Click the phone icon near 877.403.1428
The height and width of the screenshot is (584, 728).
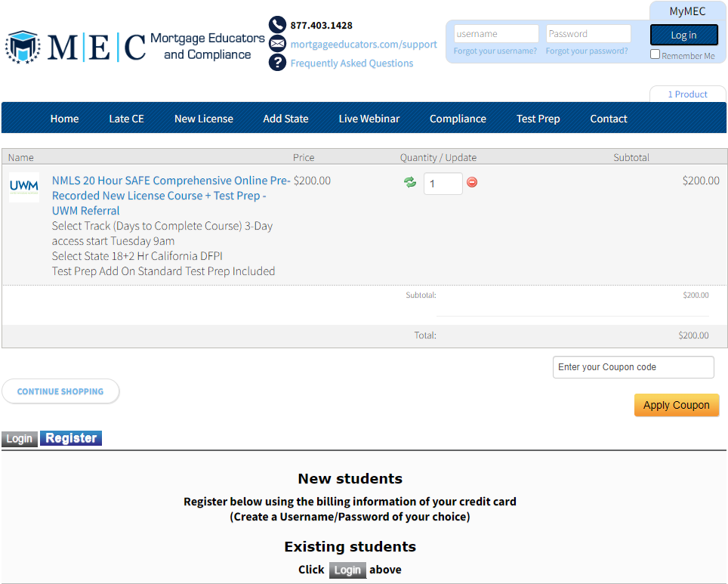[x=277, y=25]
